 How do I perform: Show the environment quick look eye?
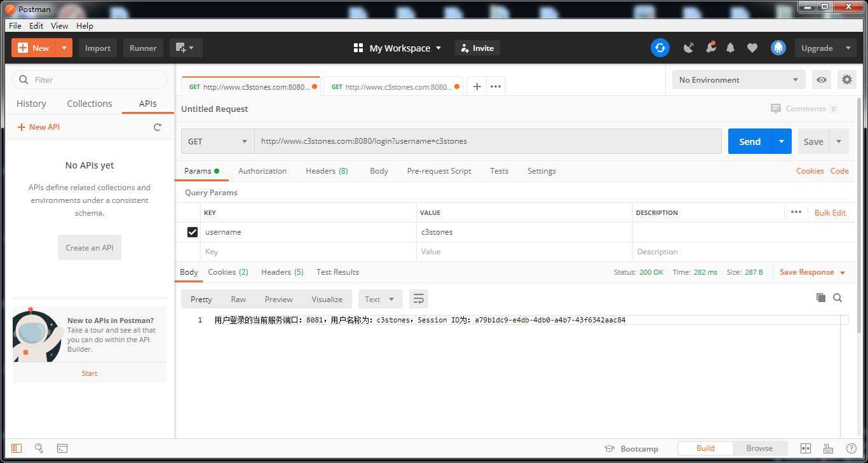click(822, 79)
